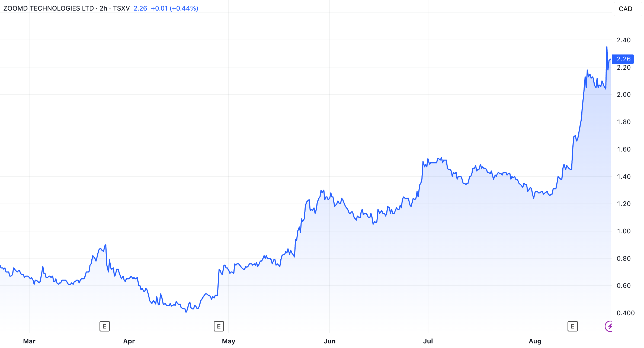This screenshot has height=348, width=644.
Task: Click the Jul label on time axis
Action: [x=428, y=341]
